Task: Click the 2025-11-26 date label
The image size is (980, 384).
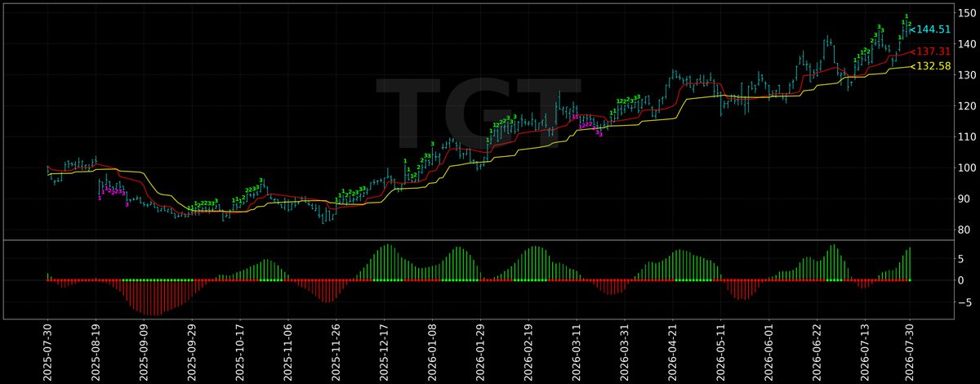Action: tap(336, 351)
